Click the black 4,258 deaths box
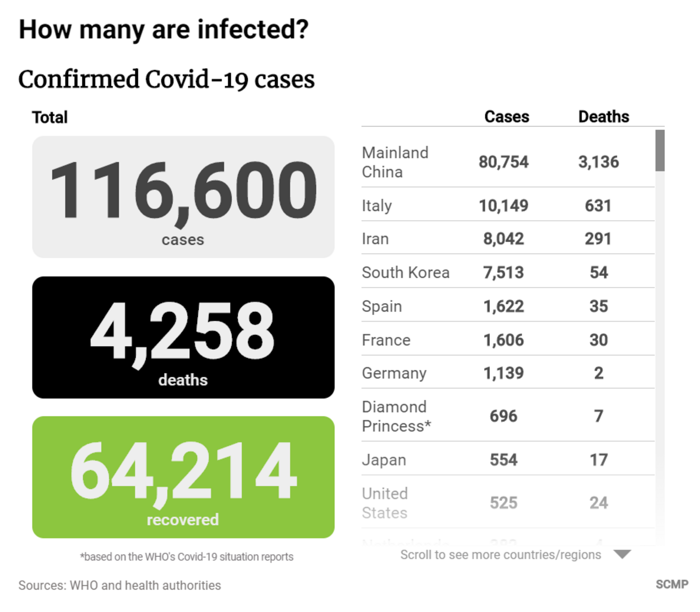The height and width of the screenshot is (612, 700). [x=183, y=337]
